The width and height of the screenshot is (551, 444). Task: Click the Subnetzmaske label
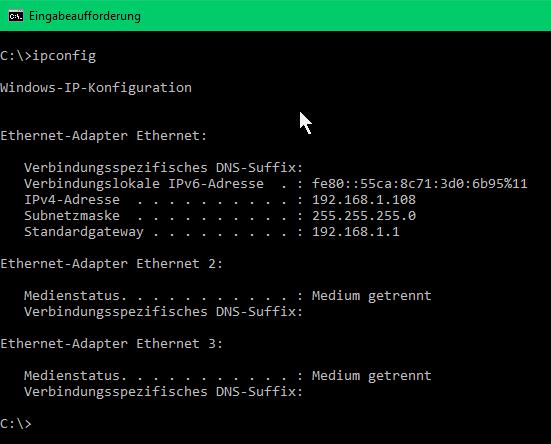click(x=72, y=216)
